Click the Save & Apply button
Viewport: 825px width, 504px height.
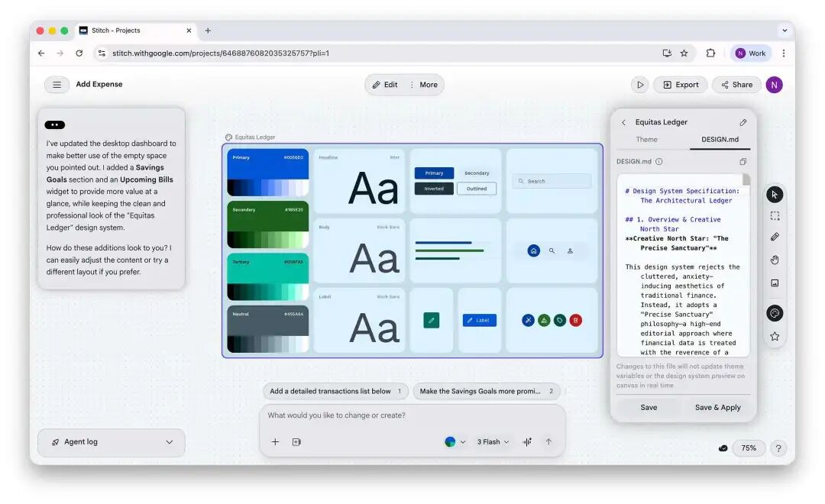717,407
